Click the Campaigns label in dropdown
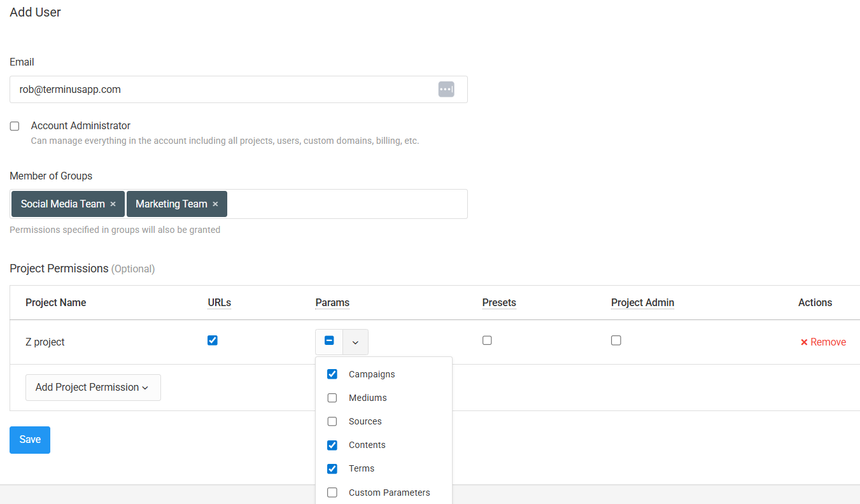 372,374
